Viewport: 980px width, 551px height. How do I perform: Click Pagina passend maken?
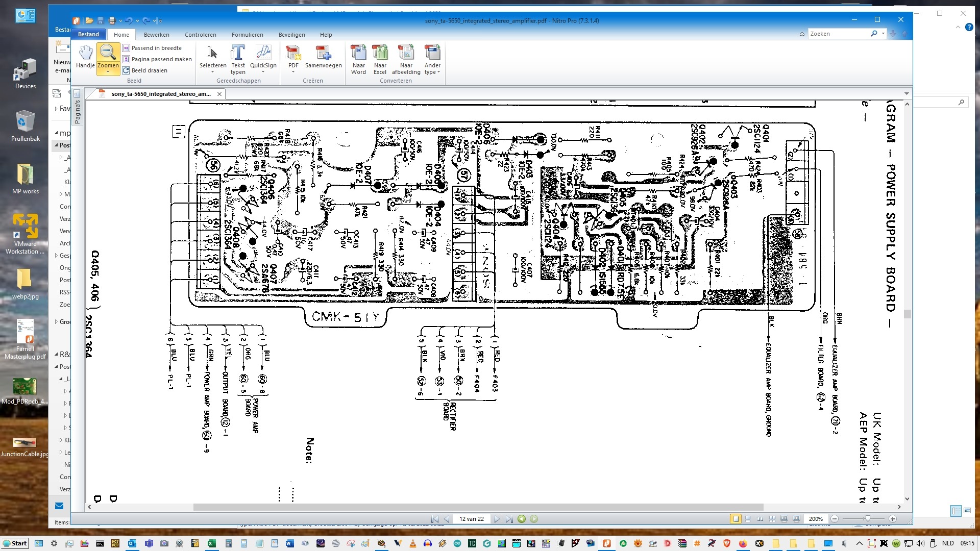click(157, 59)
